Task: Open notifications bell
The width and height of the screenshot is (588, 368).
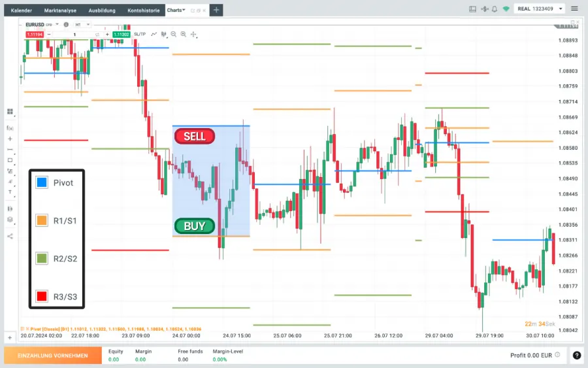Action: [x=495, y=9]
